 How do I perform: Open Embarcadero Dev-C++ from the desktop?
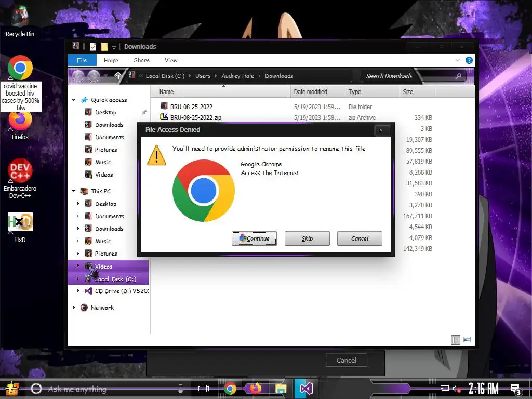click(x=20, y=179)
